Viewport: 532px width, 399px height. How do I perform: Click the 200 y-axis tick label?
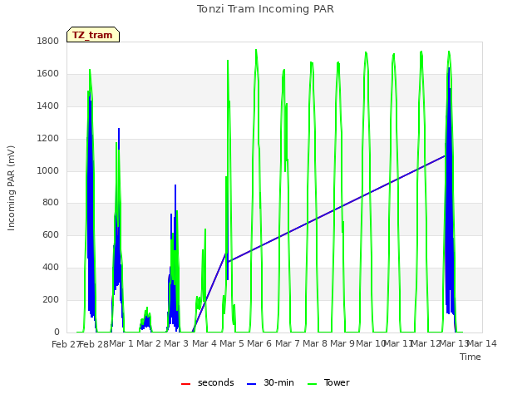pos(51,299)
